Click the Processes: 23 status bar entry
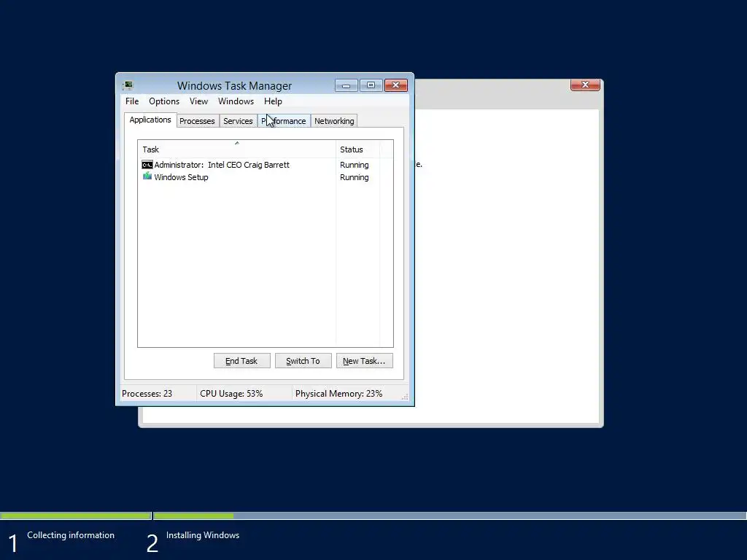The width and height of the screenshot is (747, 560). click(147, 394)
